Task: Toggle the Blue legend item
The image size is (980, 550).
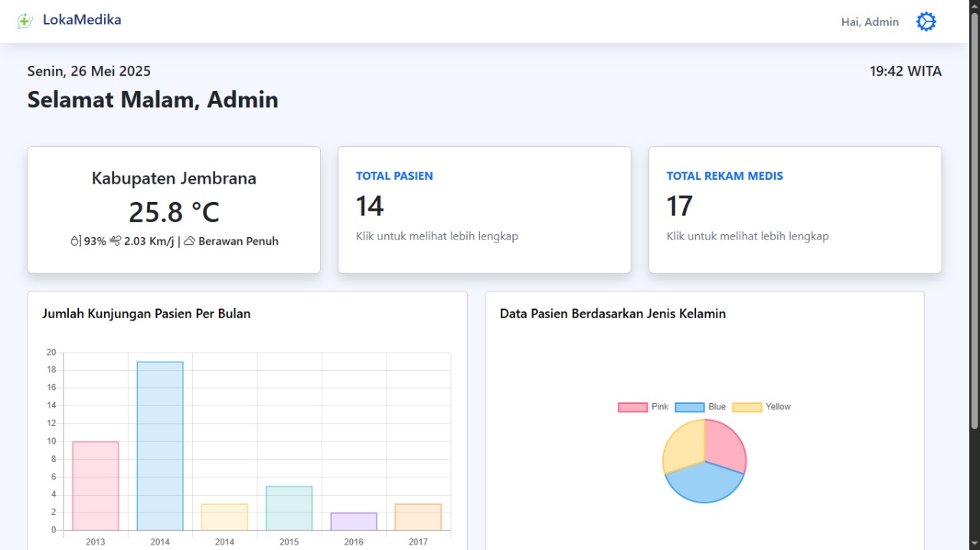Action: (701, 407)
